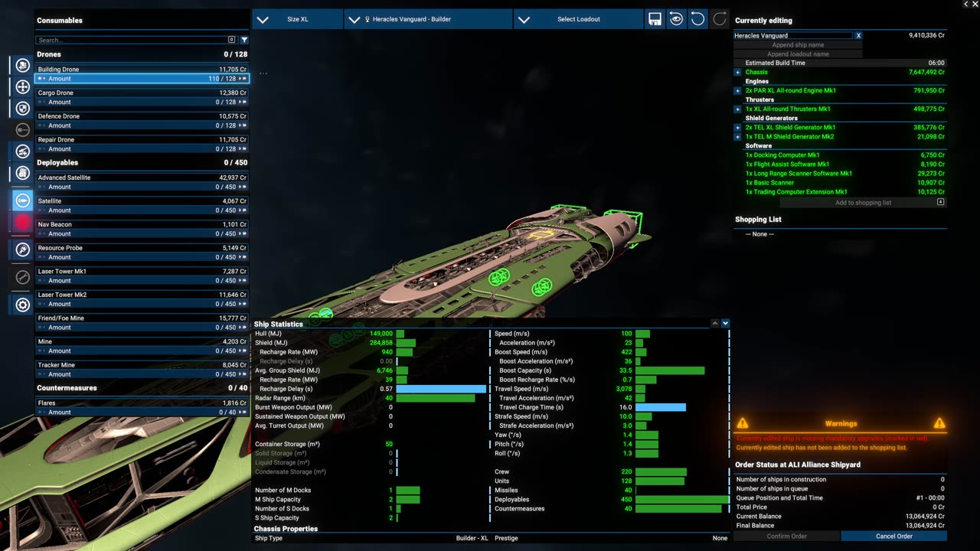Click the back arrow in top-right corner
The image size is (980, 551).
tap(965, 5)
